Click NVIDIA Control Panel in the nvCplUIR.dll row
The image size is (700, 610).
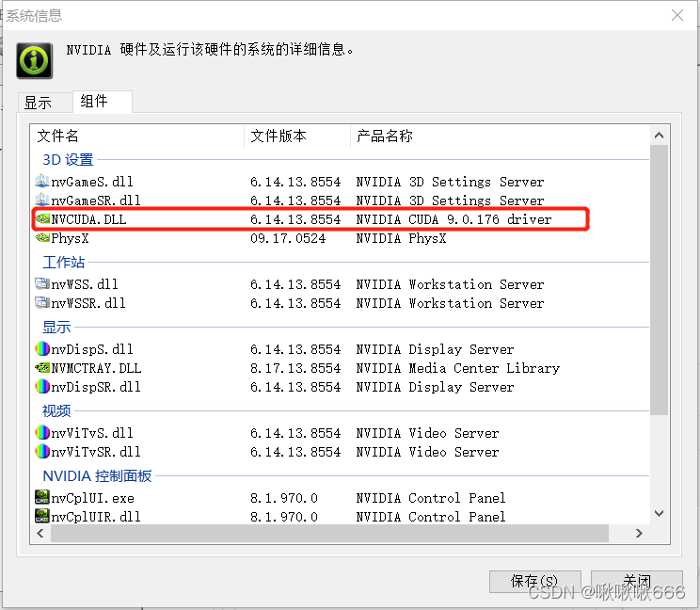431,517
